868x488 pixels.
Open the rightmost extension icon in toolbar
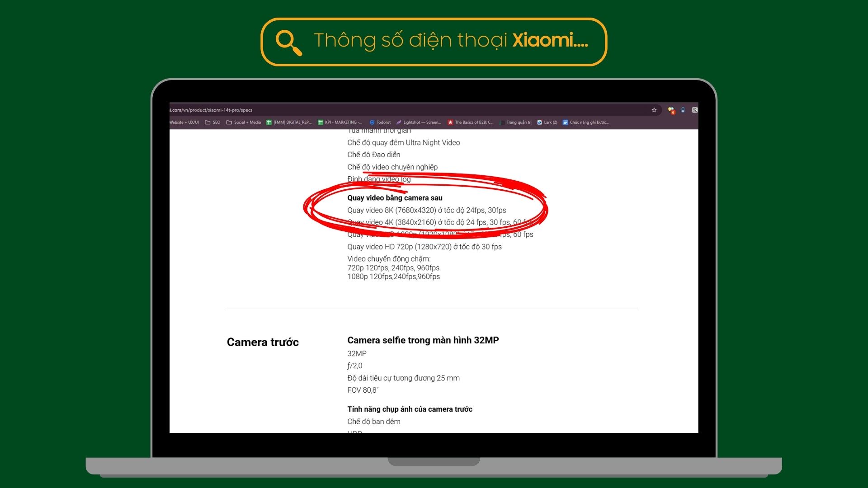[x=695, y=110]
